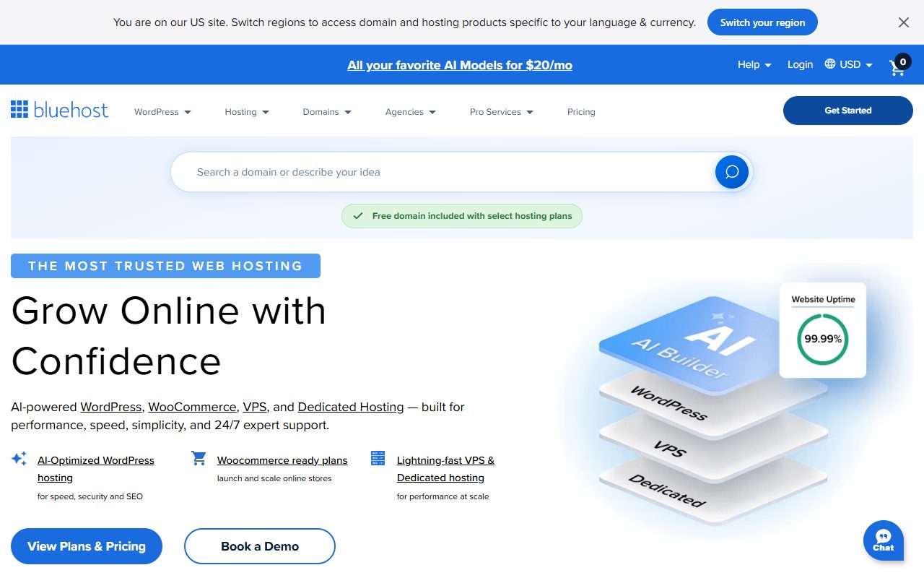Screen dimensions: 924x578
Task: Click the Get Started button
Action: click(x=847, y=111)
